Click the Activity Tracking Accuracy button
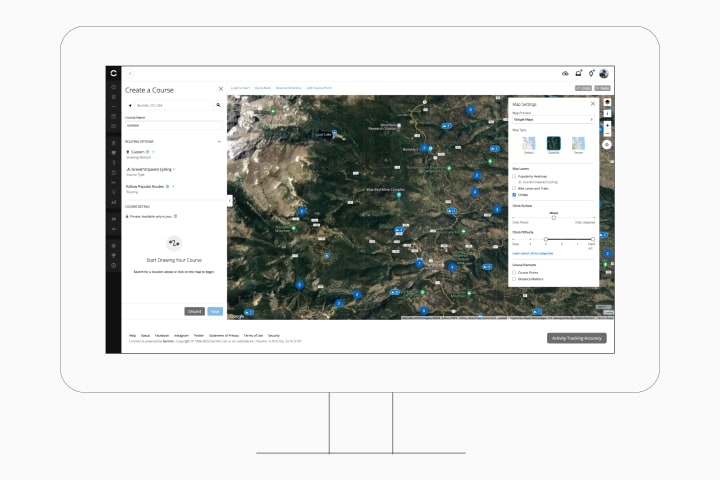This screenshot has width=720, height=480. (577, 338)
